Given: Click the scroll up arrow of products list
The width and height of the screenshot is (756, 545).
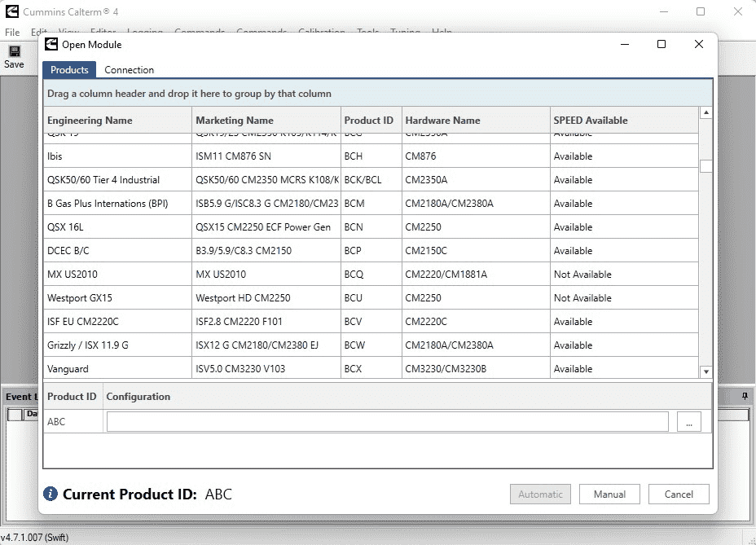Looking at the screenshot, I should click(705, 113).
